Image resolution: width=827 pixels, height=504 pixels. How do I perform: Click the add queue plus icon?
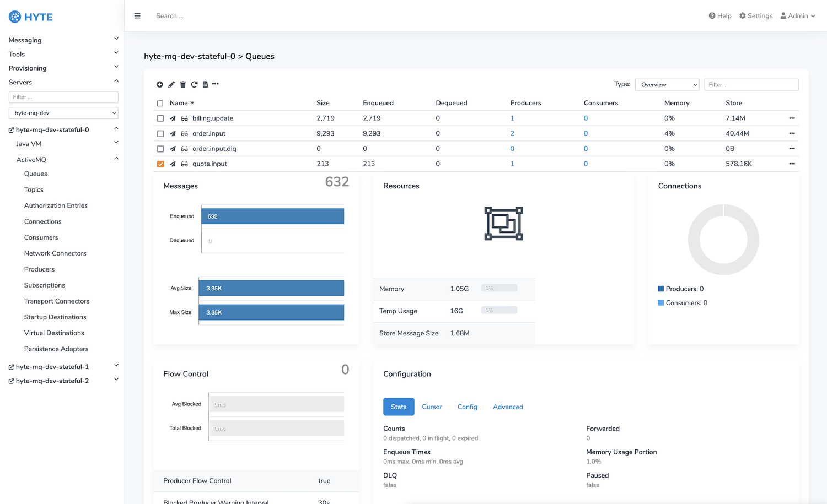pos(159,84)
